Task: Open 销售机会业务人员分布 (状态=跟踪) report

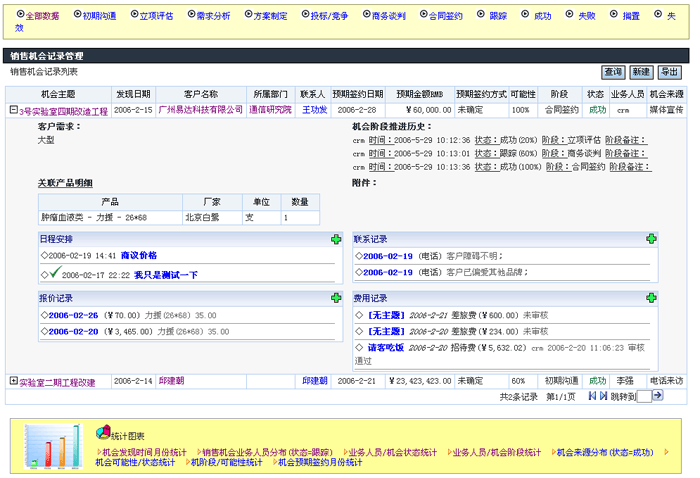Action: click(267, 453)
